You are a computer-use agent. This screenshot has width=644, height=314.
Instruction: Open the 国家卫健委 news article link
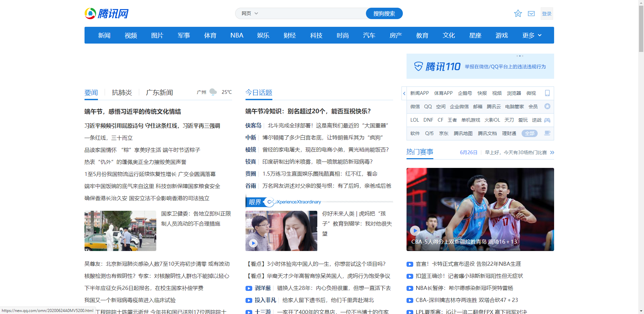[196, 218]
